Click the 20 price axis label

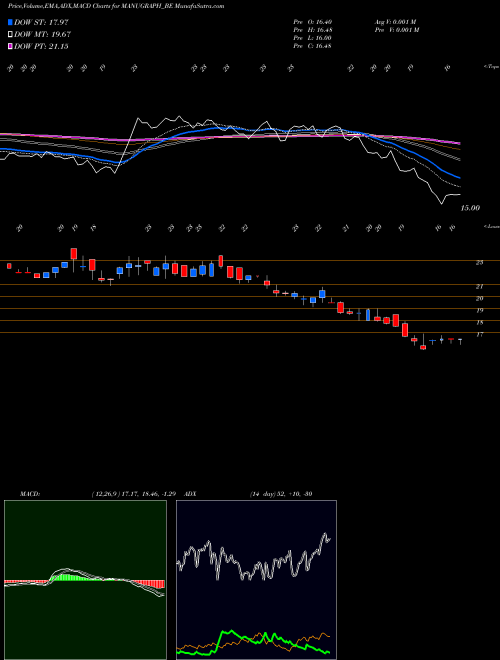click(479, 298)
